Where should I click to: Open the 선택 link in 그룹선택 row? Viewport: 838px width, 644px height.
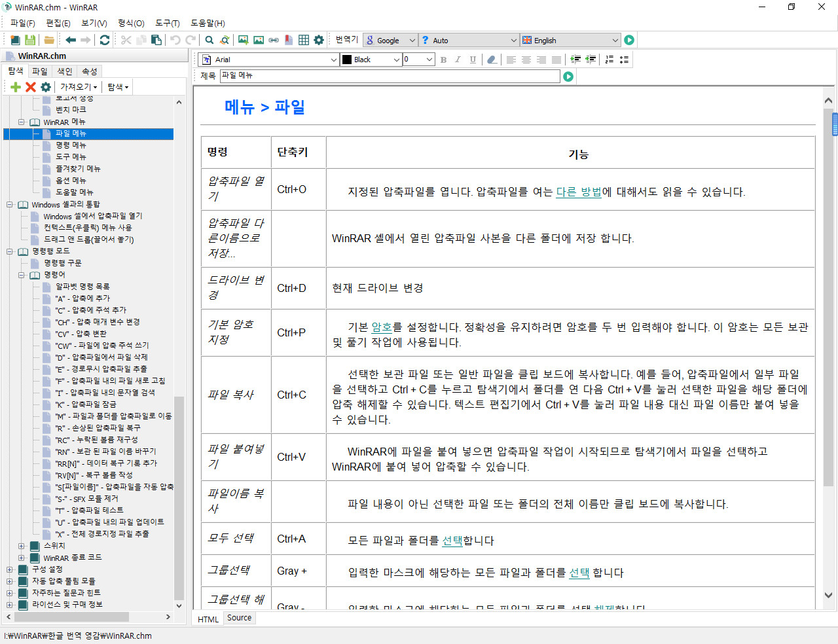coord(579,573)
